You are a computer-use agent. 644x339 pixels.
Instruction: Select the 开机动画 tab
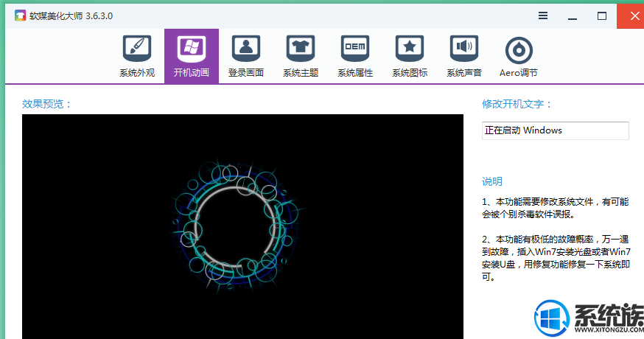coord(192,56)
